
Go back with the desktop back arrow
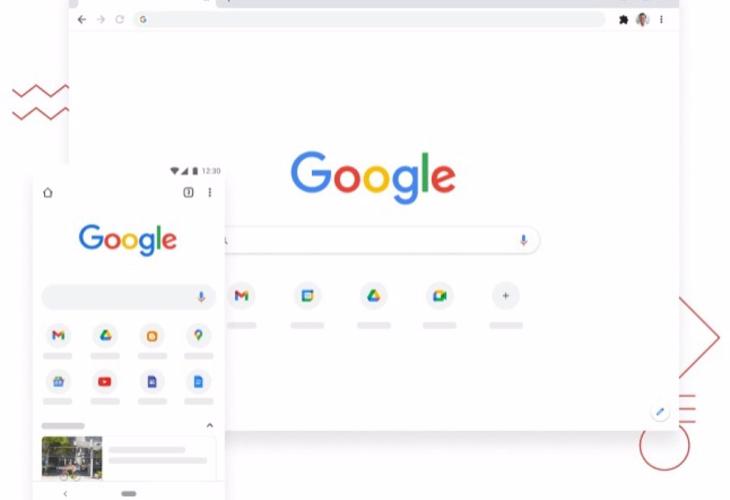(x=82, y=20)
